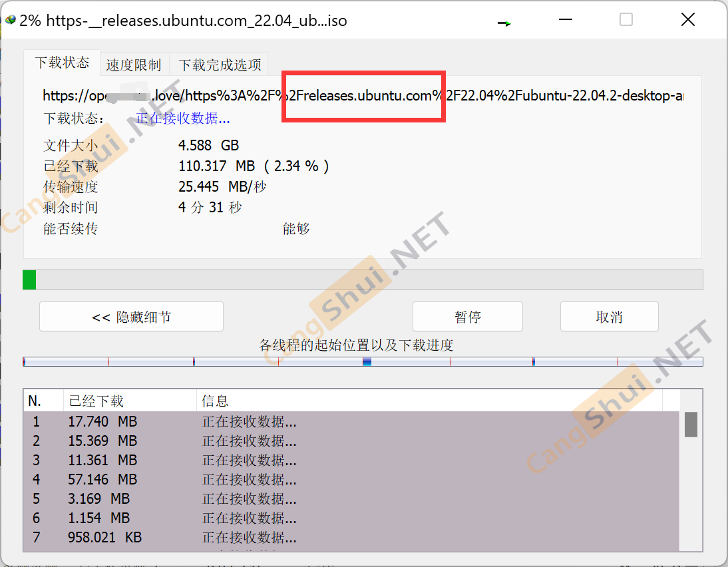Viewport: 728px width, 567px height.
Task: Open the 速度限制 tab
Action: [134, 65]
